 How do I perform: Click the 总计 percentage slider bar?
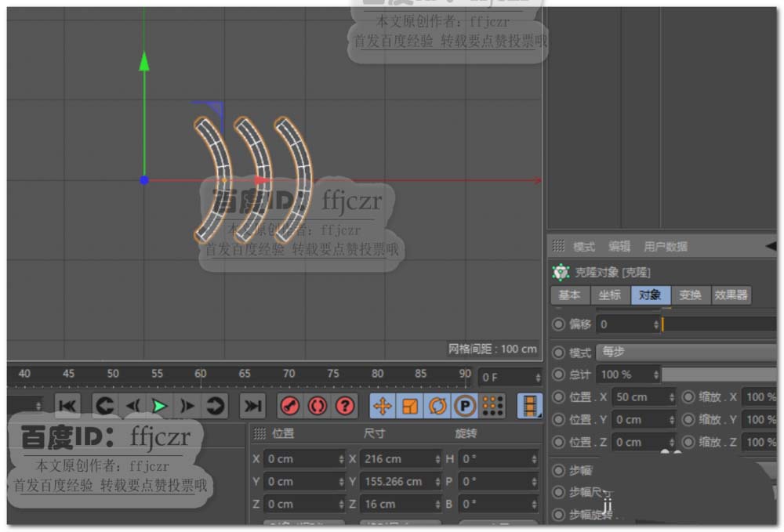(720, 375)
